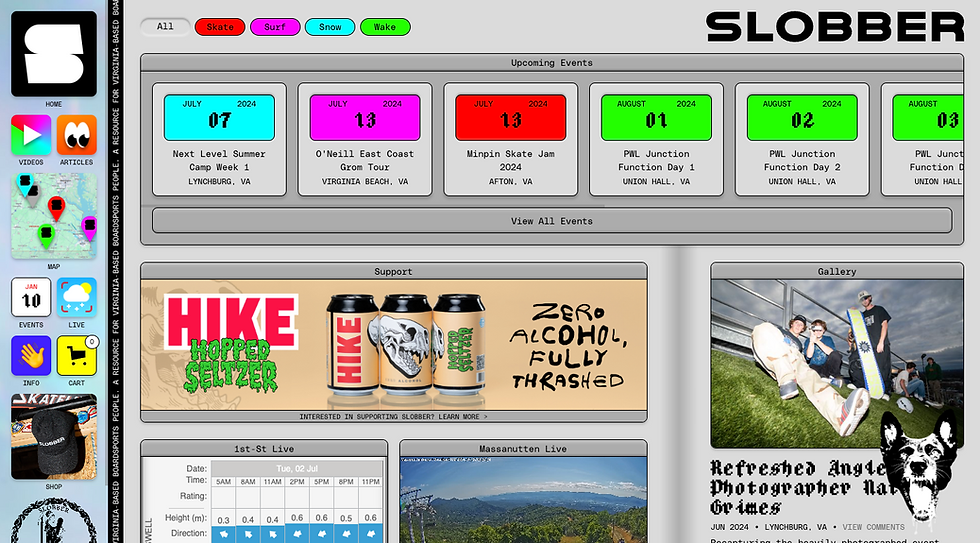Filter by Skate category
Image resolution: width=980 pixels, height=543 pixels.
tap(220, 27)
